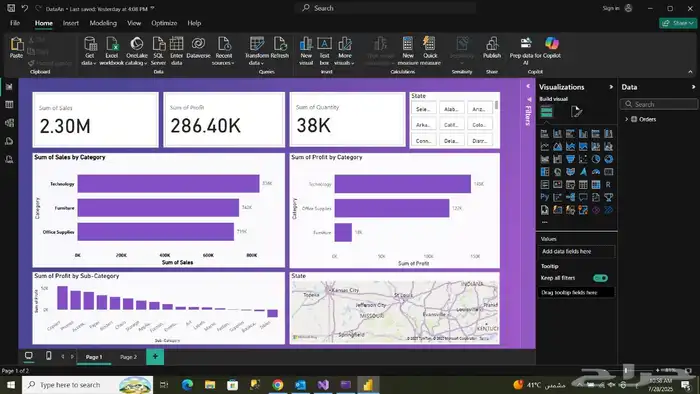Viewport: 700px width, 394px height.
Task: Select the Metrics trophy visual icon
Action: coord(608,197)
